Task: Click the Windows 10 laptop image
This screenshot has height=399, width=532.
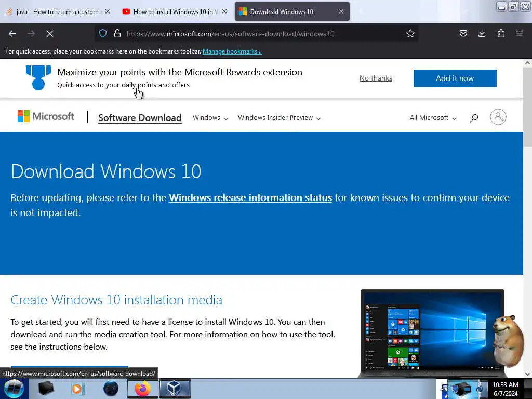Action: [x=432, y=334]
